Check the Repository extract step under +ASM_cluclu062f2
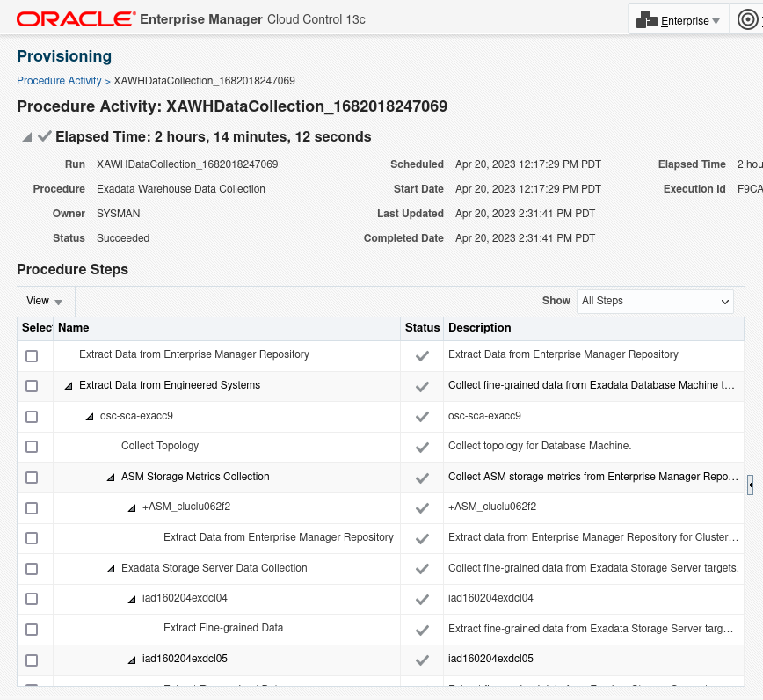 pos(32,538)
